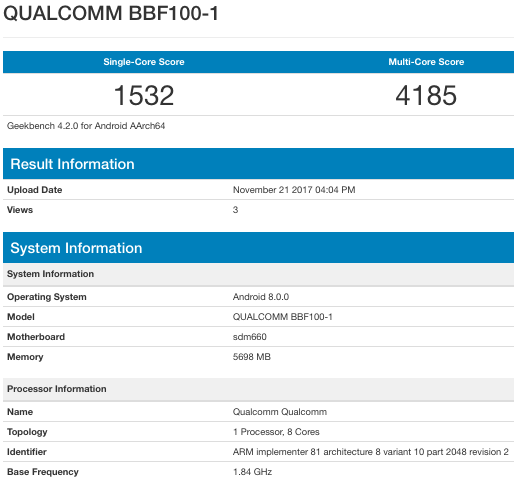Viewport: 514px width, 485px height.
Task: Select the 1.84 GHz base frequency value
Action: (x=252, y=472)
